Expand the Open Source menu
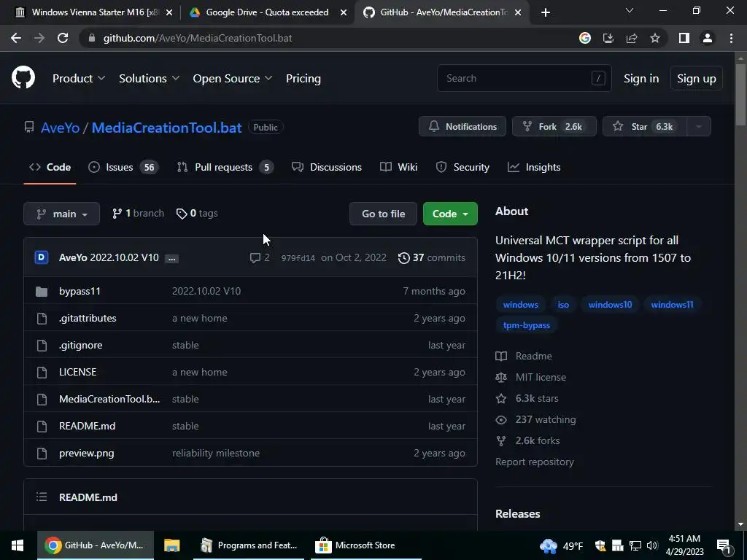 [233, 79]
